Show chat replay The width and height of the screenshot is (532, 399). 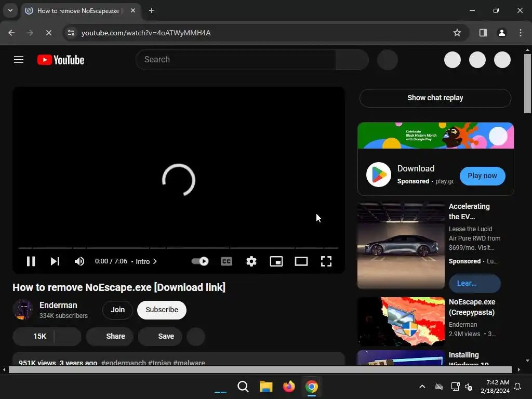coord(435,98)
